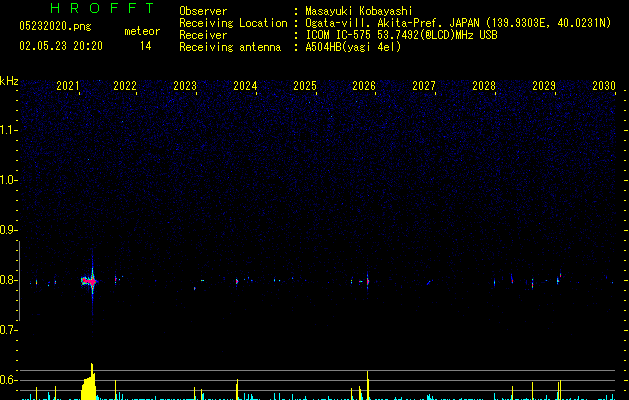The height and width of the screenshot is (400, 629).
Task: Click the large red meteor echo after 2021
Action: click(89, 281)
